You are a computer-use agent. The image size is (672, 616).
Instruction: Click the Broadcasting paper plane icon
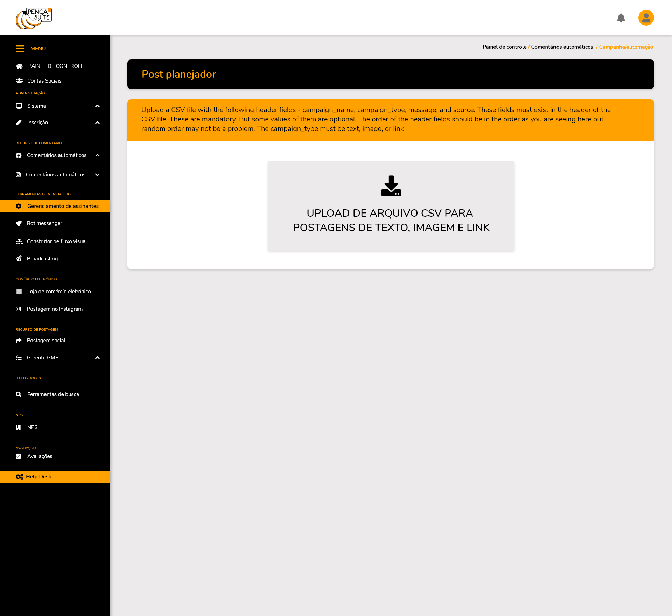(19, 259)
